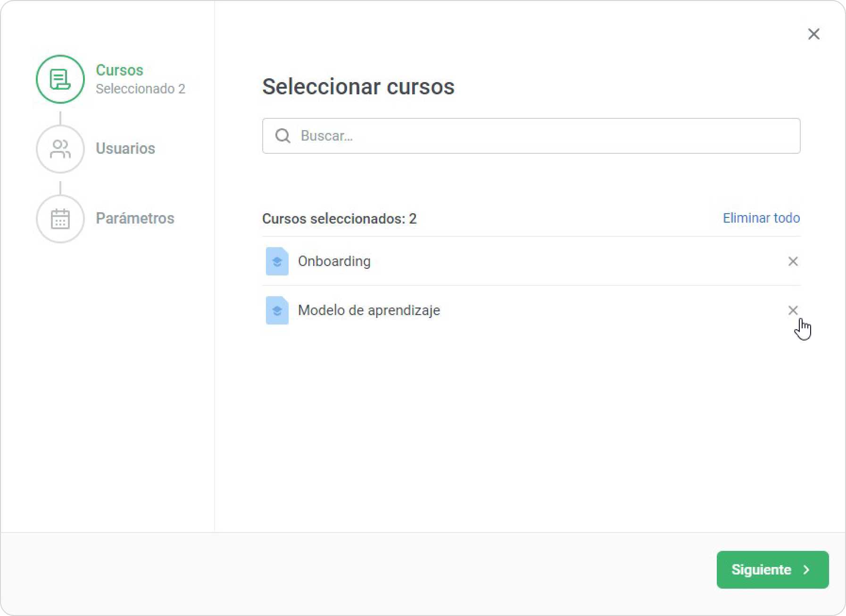
Task: Select the Onboarding course name
Action: coord(334,261)
